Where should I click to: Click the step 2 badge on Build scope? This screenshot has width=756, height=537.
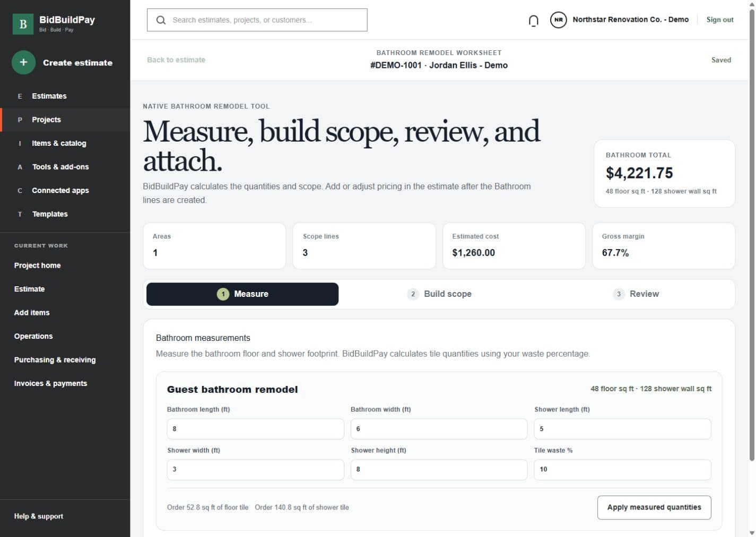[x=413, y=294]
